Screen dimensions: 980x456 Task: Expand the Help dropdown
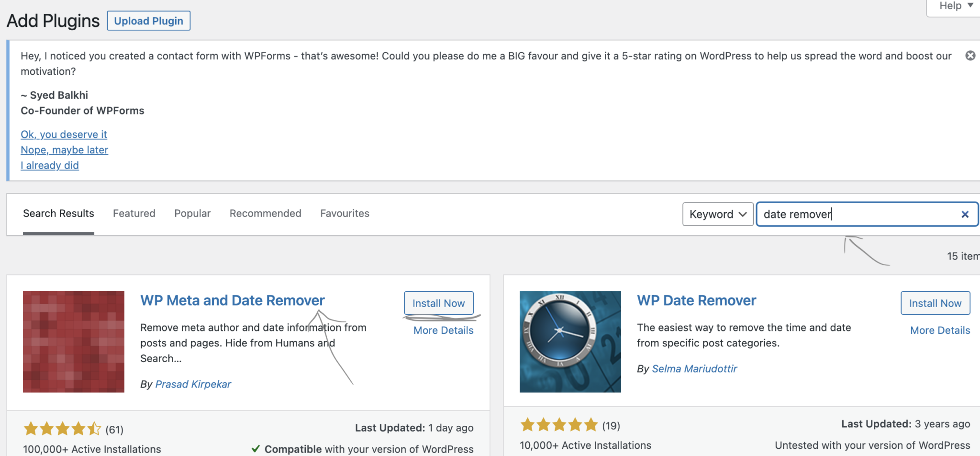click(956, 6)
